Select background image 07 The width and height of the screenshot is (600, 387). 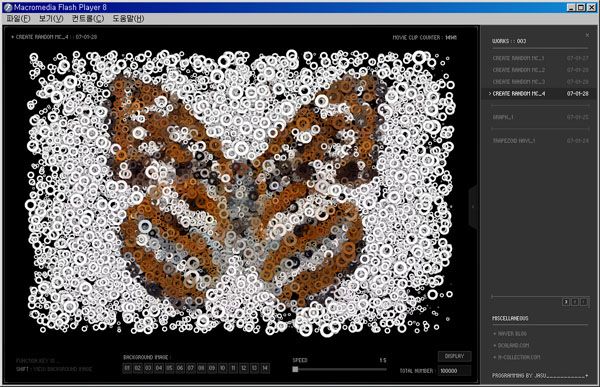(x=191, y=368)
